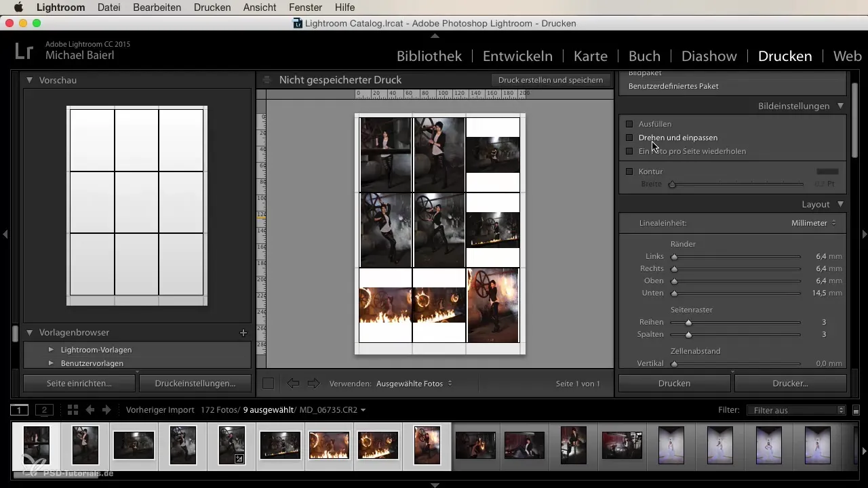
Task: Select the first filmstrip thumbnail
Action: pos(37,445)
